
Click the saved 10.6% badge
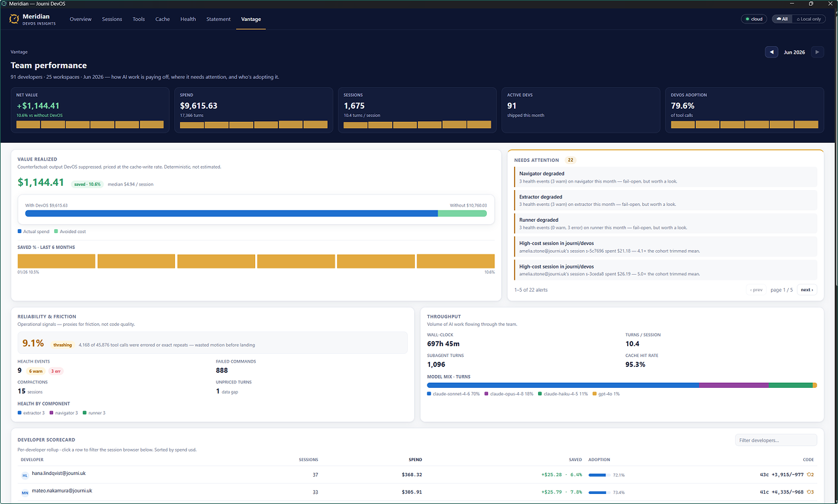click(x=87, y=184)
